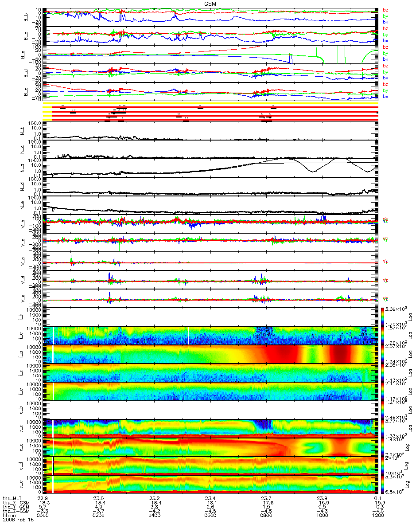The height and width of the screenshot is (532, 412).
Task: Click the hhmm time axis label
Action: tap(9, 515)
